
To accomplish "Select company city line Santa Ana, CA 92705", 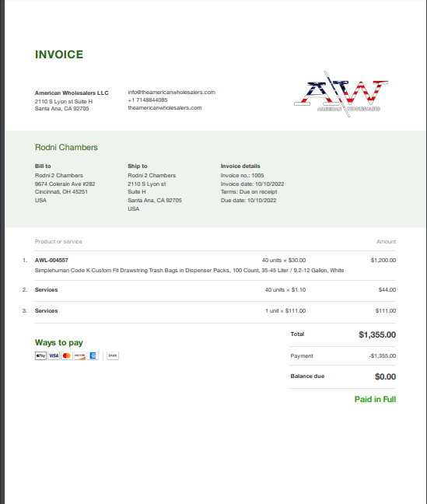I will pyautogui.click(x=61, y=109).
